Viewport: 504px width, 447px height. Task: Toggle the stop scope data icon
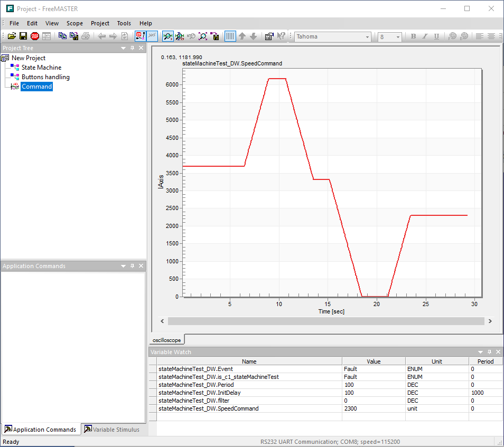coord(141,36)
